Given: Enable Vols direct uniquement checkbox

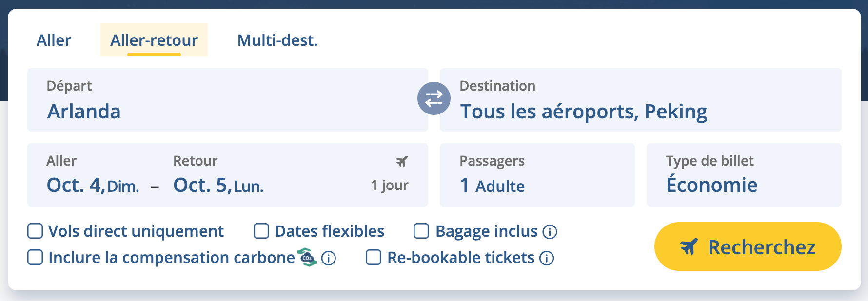Looking at the screenshot, I should coord(35,231).
